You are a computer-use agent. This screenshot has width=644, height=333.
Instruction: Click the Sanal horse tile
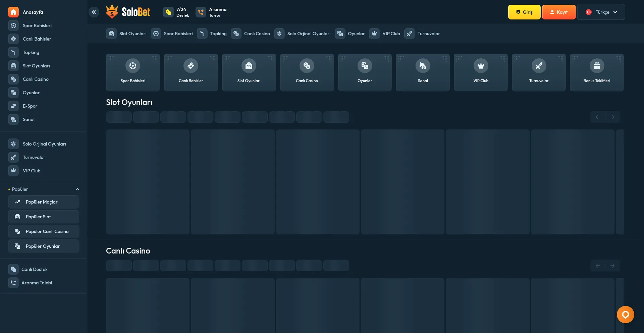pyautogui.click(x=423, y=72)
